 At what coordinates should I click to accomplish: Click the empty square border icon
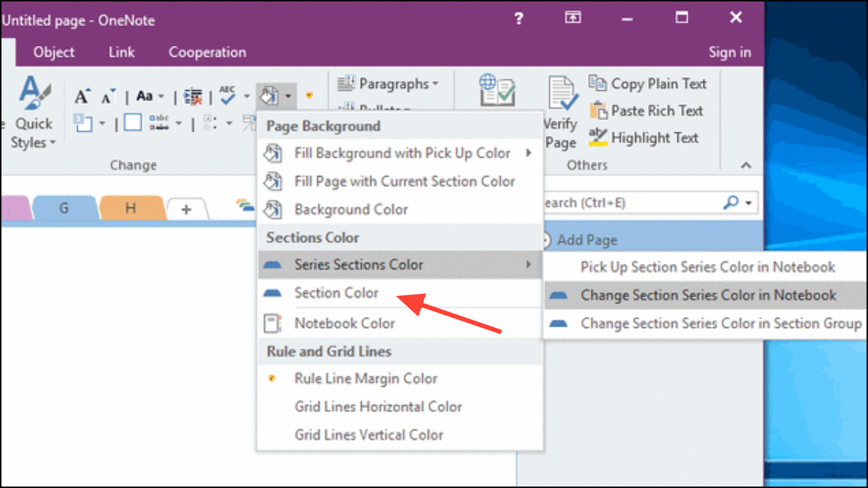[132, 123]
